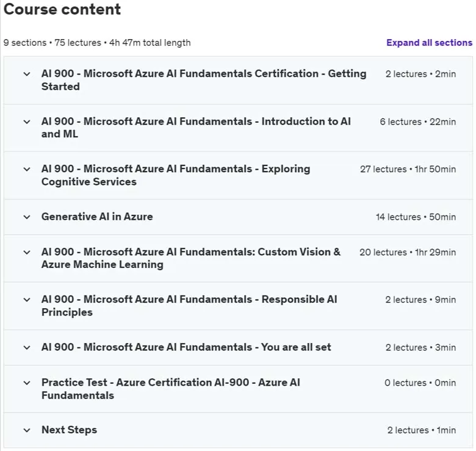Expand the Generative AI in Azure chevron

pos(27,217)
